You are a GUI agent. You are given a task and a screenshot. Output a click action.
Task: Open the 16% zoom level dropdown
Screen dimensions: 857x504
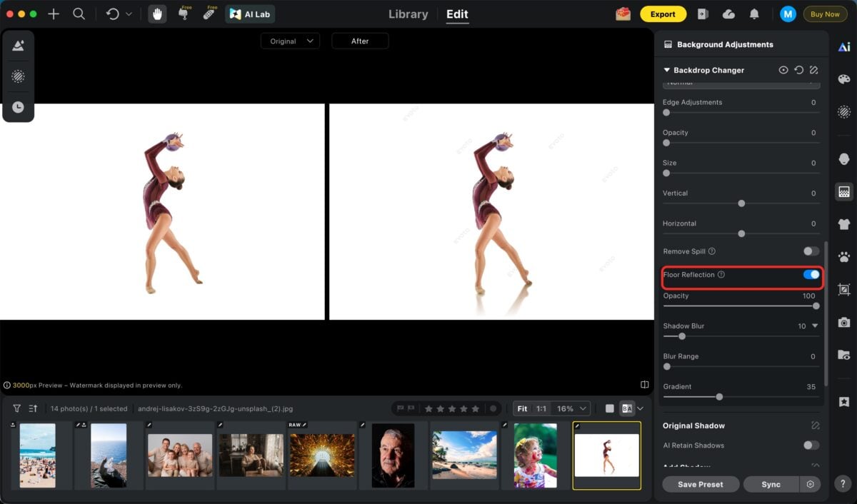click(572, 408)
